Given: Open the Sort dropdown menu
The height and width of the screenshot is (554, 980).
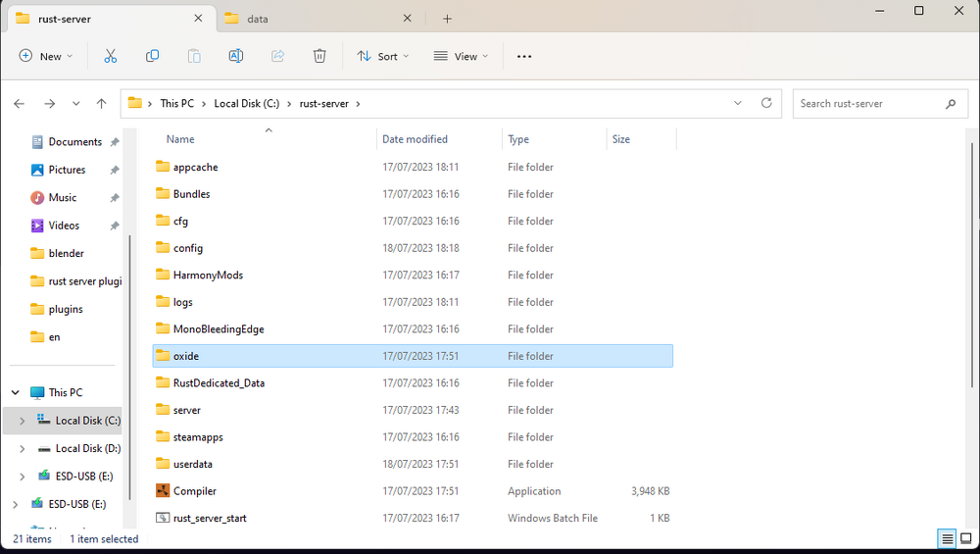Looking at the screenshot, I should click(383, 56).
